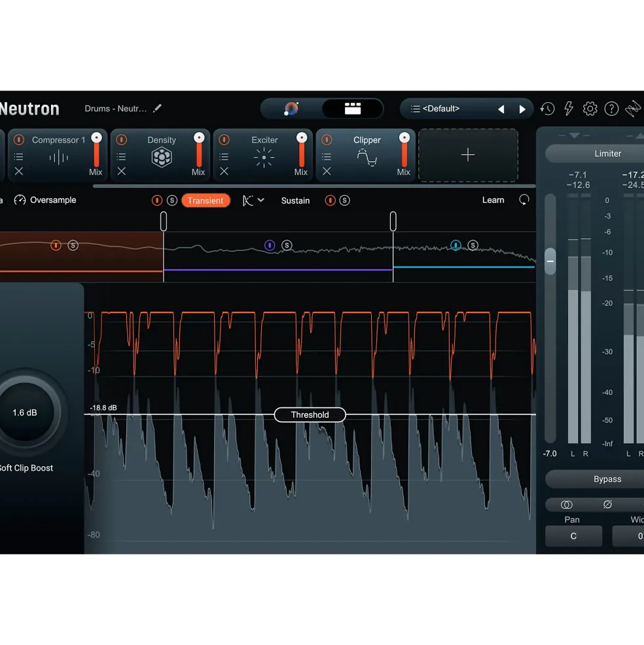Solo the mid purple band

pos(287,246)
